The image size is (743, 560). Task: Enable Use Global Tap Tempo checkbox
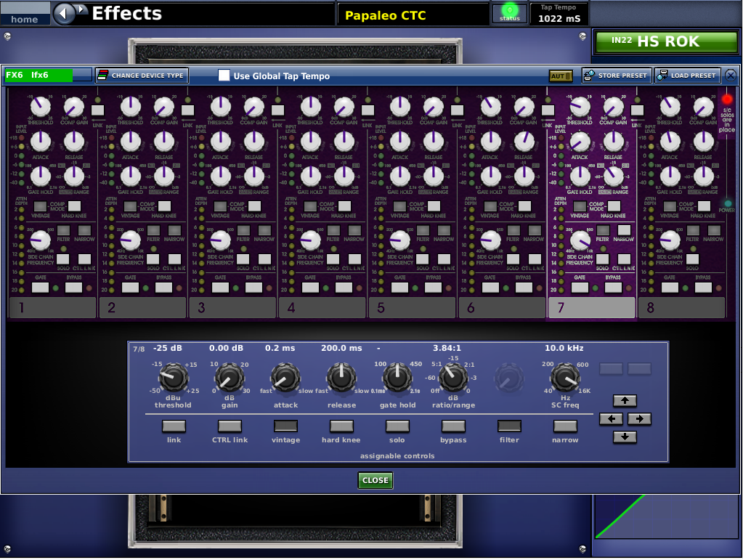(224, 76)
